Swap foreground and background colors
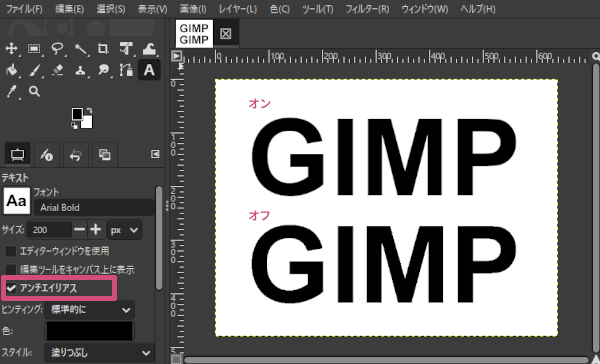The height and width of the screenshot is (364, 600). [x=89, y=111]
